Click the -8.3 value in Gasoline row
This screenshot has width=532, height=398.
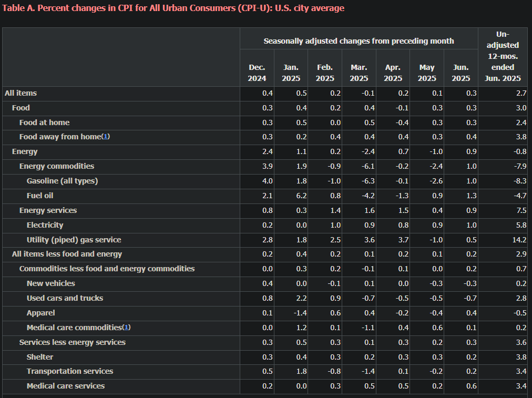coord(519,181)
